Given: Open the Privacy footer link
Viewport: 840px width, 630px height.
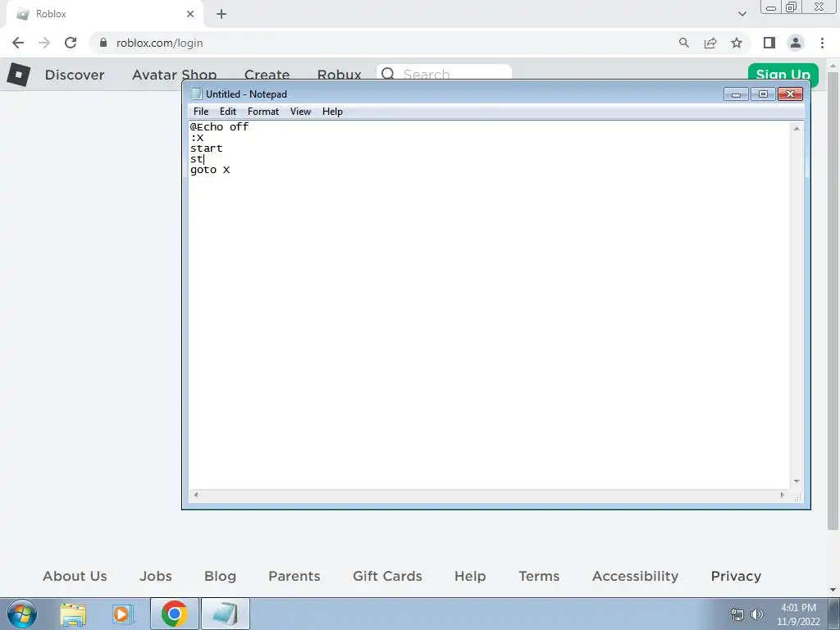Looking at the screenshot, I should point(736,577).
